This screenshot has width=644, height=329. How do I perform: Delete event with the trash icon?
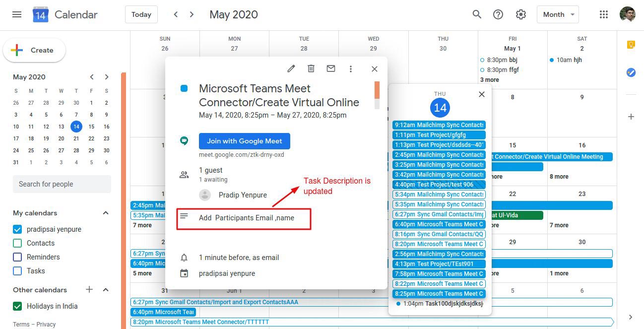pyautogui.click(x=311, y=69)
